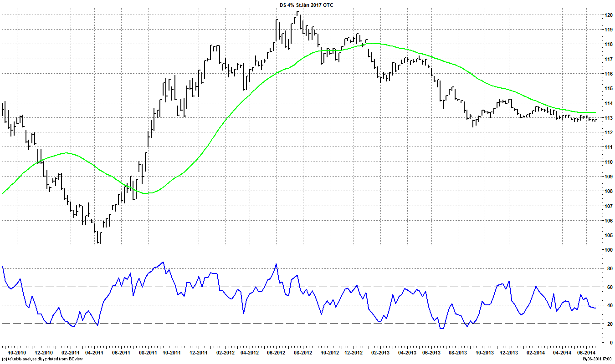Select date label 06-2011
615x364 pixels.
coord(121,352)
